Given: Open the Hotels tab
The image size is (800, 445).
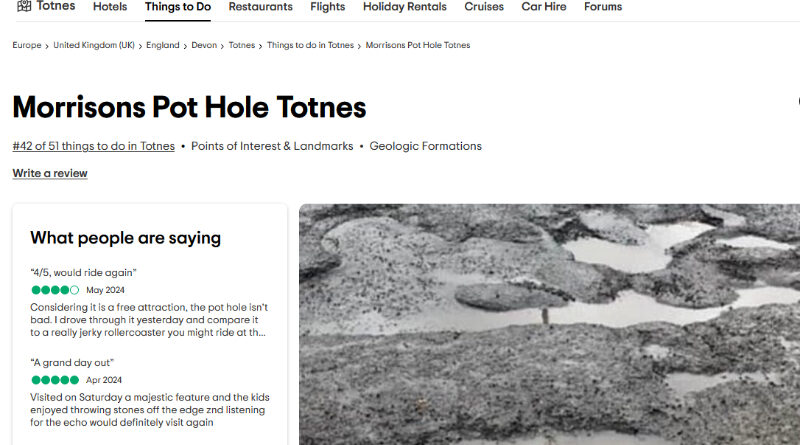Looking at the screenshot, I should click(x=110, y=7).
